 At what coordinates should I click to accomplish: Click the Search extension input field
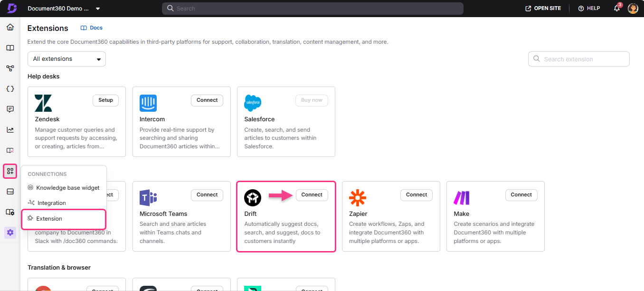pyautogui.click(x=578, y=58)
